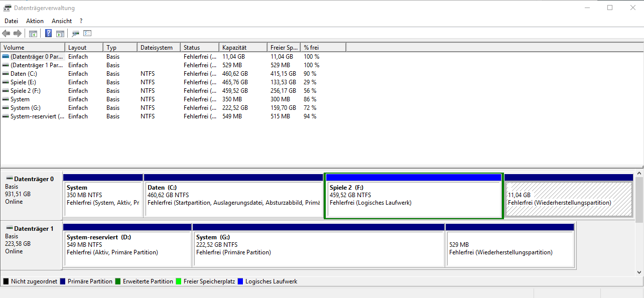Toggle the action pane toolbar icon
Screen dimensions: 644x298
click(60, 34)
